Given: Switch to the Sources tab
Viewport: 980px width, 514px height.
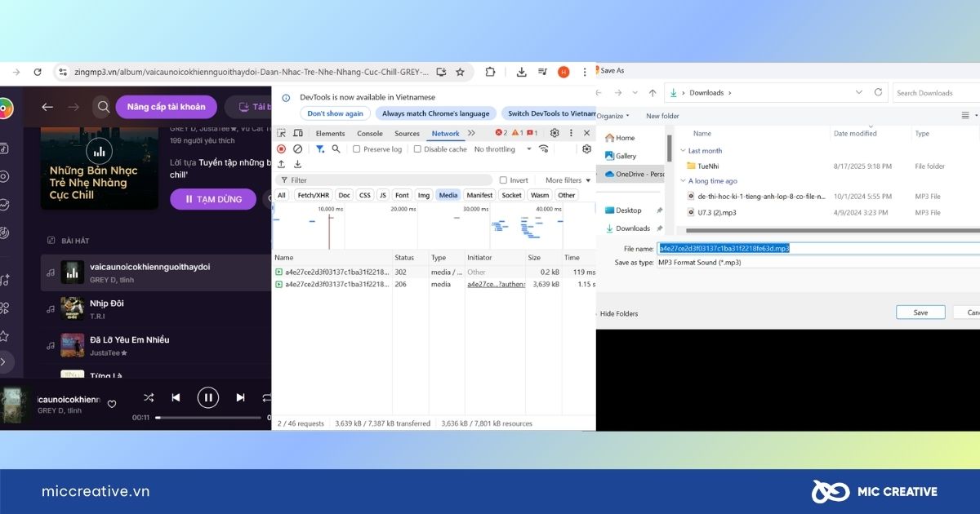Looking at the screenshot, I should click(407, 133).
